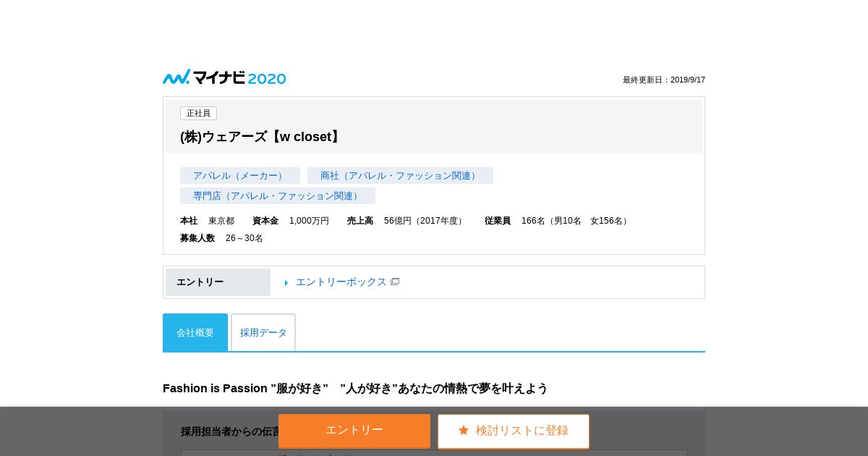Click the 正社員 employment label
This screenshot has height=456, width=868.
pos(198,113)
